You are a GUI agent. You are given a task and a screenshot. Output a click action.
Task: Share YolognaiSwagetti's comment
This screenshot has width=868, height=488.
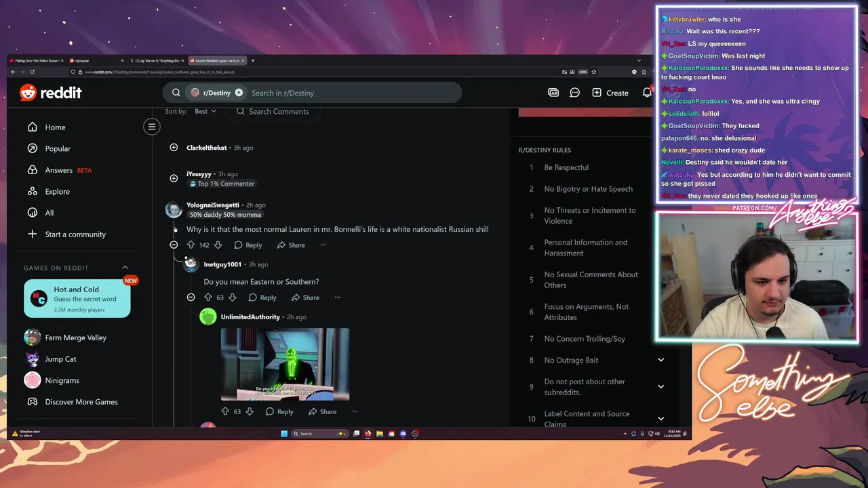tap(291, 245)
